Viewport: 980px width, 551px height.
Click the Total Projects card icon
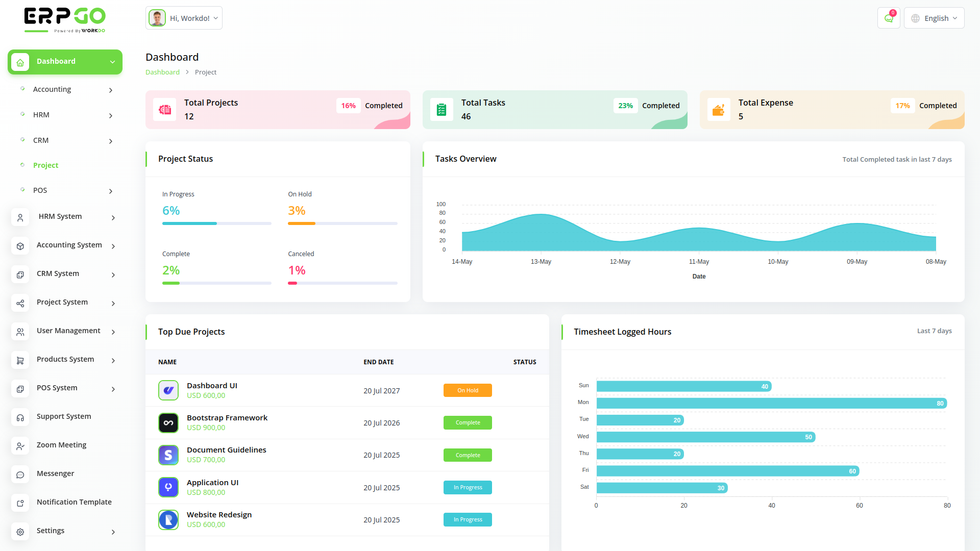(165, 110)
